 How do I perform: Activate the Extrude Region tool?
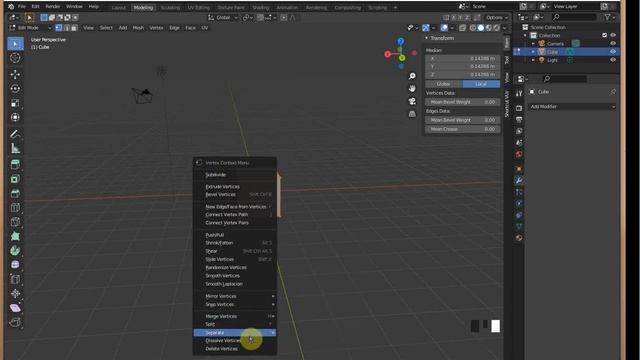[16, 164]
